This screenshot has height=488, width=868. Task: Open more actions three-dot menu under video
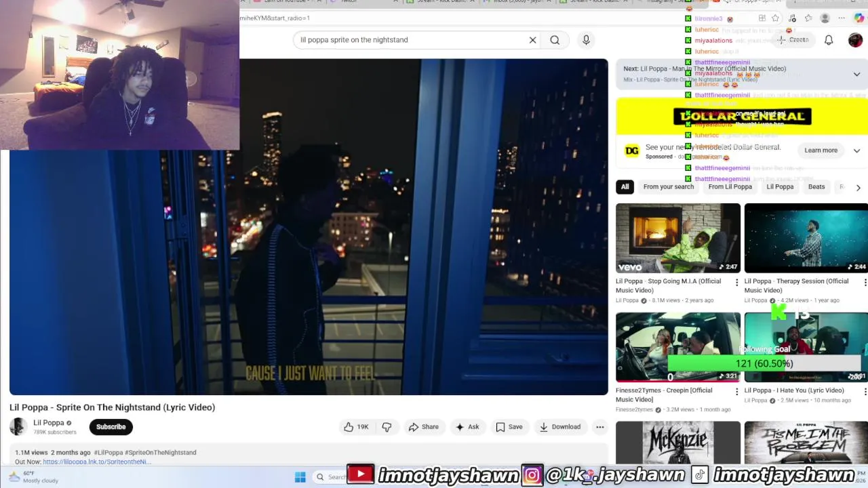pos(599,427)
